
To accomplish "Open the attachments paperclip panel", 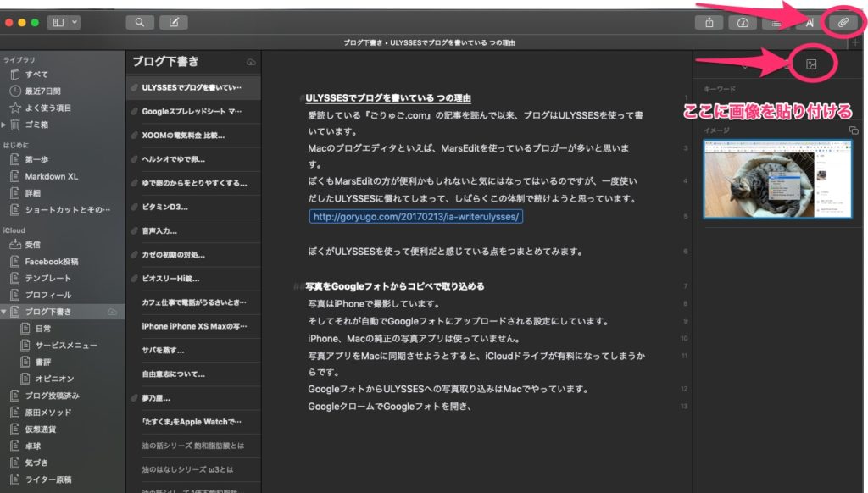I will (x=843, y=23).
